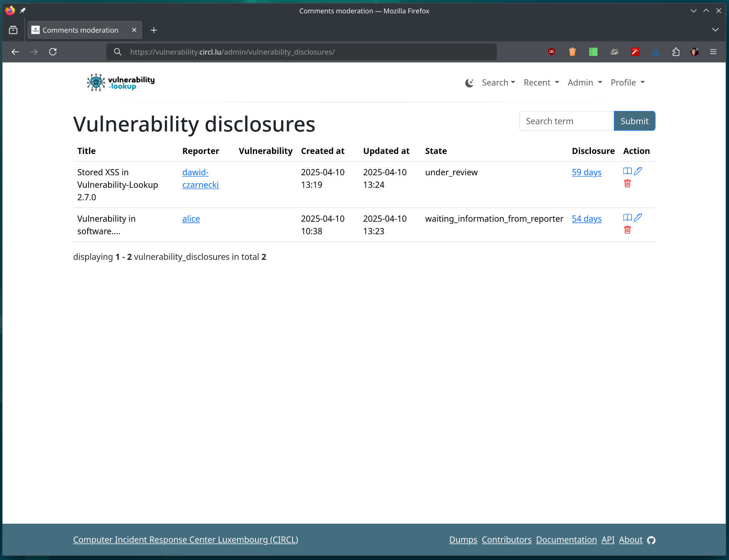Viewport: 729px width, 560px height.
Task: Open the Recent dropdown menu
Action: 541,83
